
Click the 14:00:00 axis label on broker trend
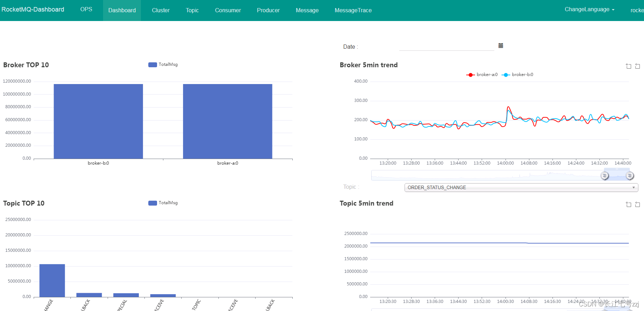(505, 163)
